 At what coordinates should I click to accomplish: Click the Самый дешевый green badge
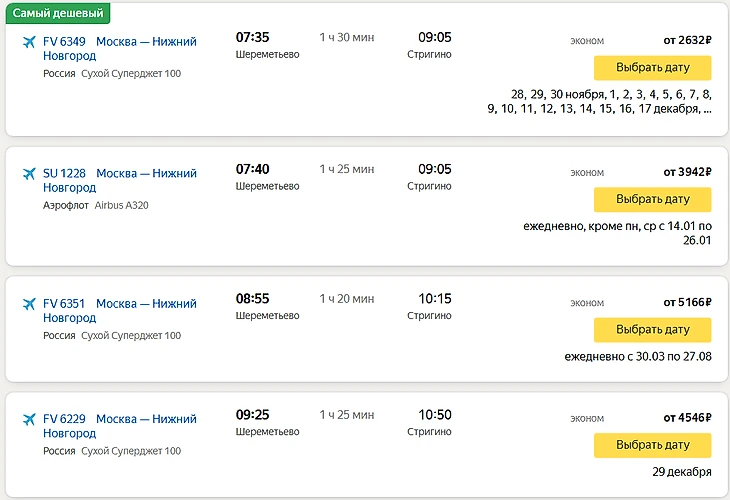point(56,13)
